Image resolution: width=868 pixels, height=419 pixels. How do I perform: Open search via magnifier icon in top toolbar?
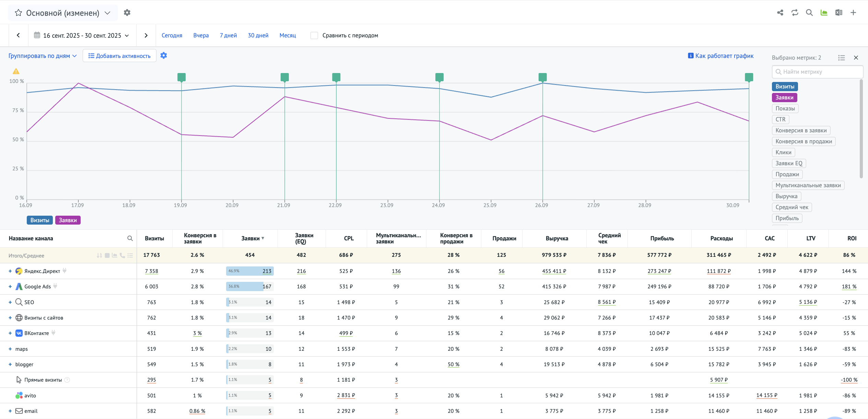(x=809, y=13)
